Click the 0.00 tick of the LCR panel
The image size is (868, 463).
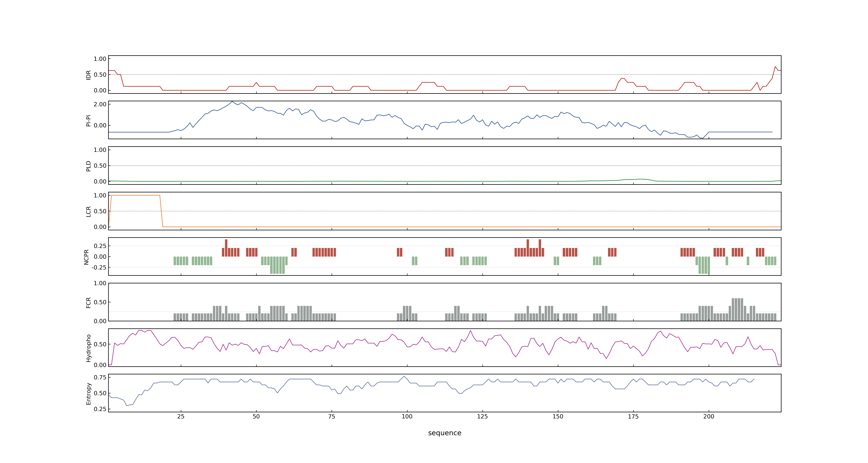coord(100,227)
